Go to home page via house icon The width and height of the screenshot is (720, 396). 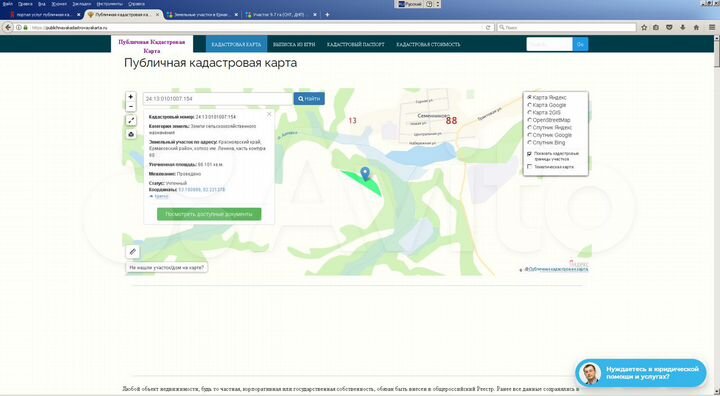(696, 28)
